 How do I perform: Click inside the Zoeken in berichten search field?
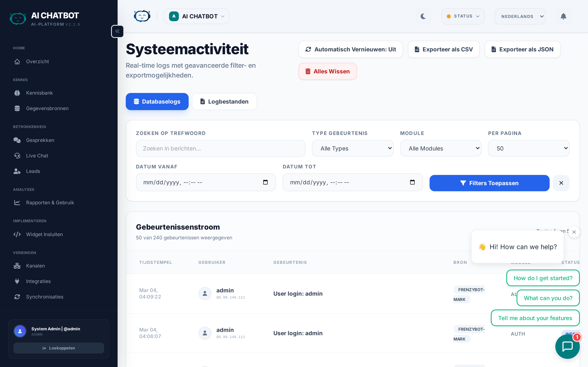pos(220,148)
